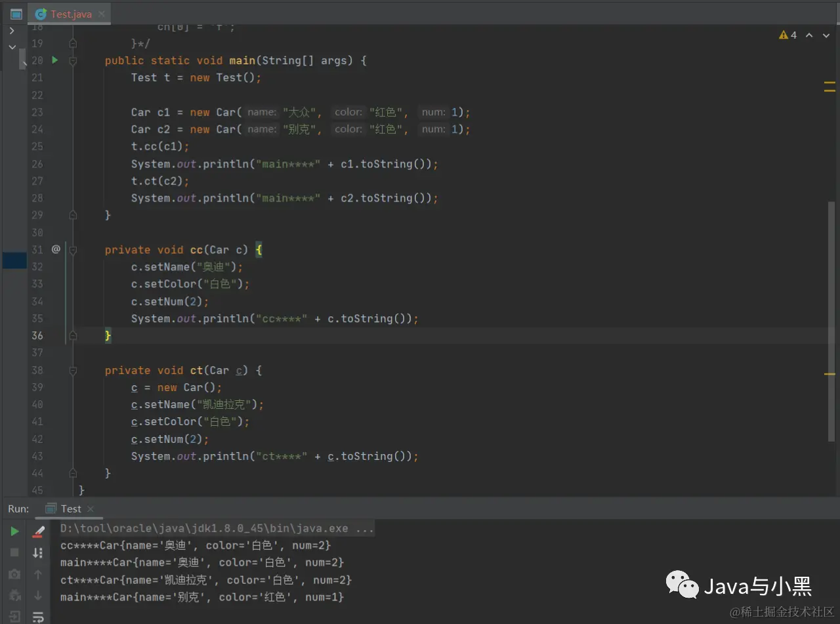Screen dimensions: 840x624
Task: Click the println "cc****" statement on line 35
Action: 274,318
